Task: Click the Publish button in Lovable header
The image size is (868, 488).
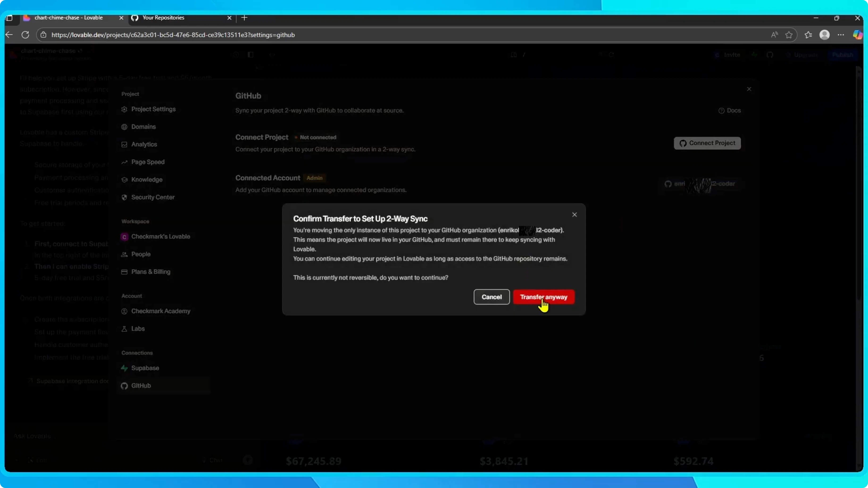Action: pyautogui.click(x=842, y=55)
